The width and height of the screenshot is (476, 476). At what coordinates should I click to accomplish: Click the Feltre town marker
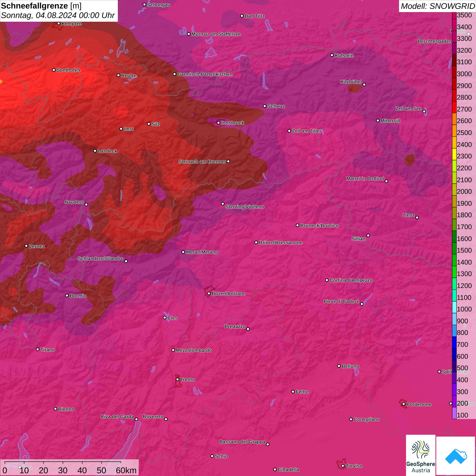click(x=293, y=392)
